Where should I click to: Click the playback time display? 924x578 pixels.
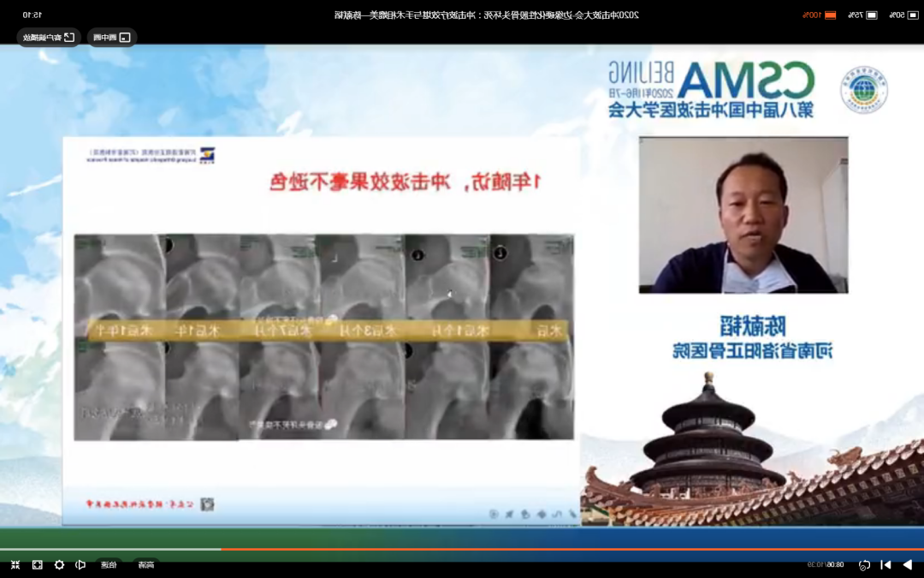point(826,564)
